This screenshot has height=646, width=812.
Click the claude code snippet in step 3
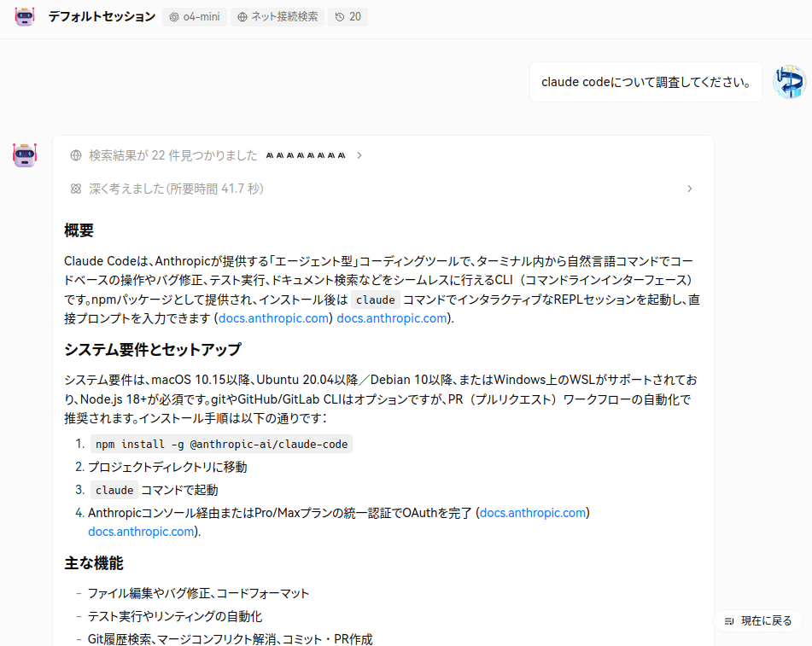[114, 490]
